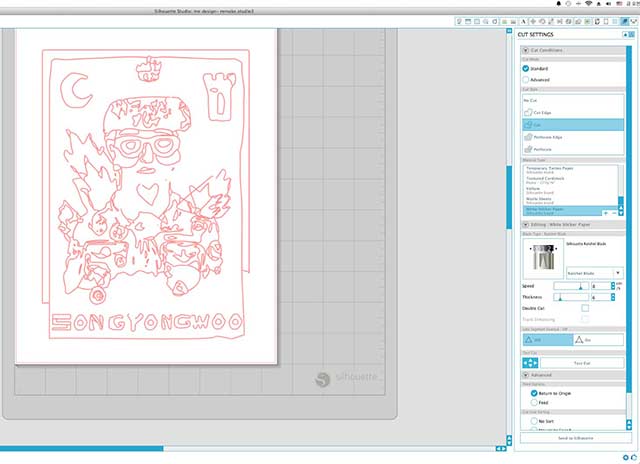The image size is (640, 464).
Task: Click the Send to Silhouette button
Action: pos(576,438)
